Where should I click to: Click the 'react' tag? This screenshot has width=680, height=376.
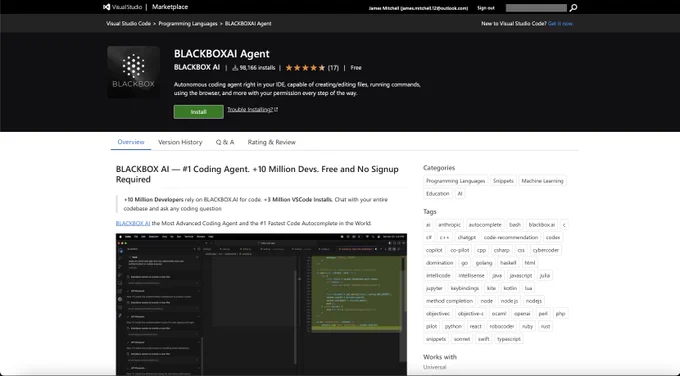tap(475, 326)
